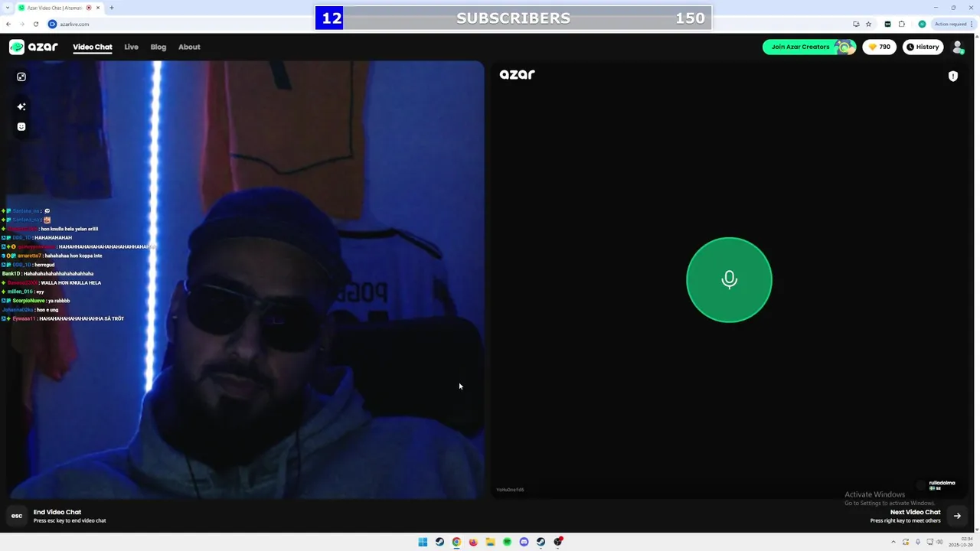This screenshot has height=551, width=980.
Task: Bookmark this page with star
Action: point(868,24)
